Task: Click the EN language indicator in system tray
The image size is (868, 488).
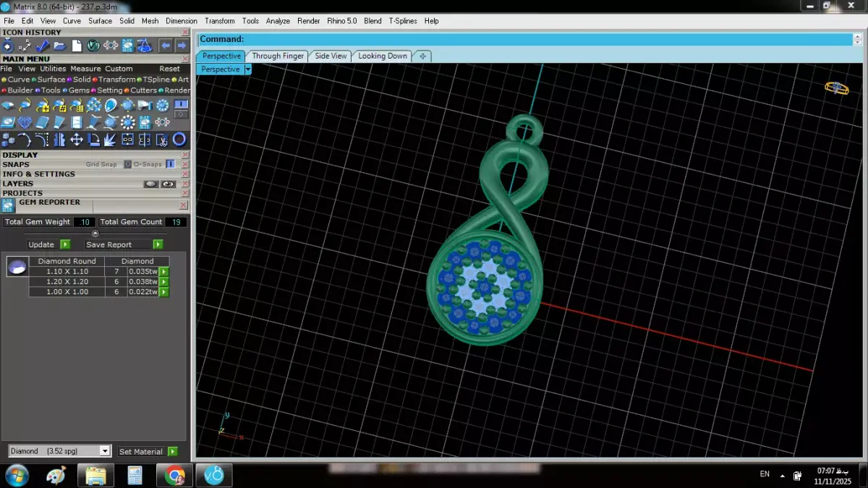Action: [765, 474]
